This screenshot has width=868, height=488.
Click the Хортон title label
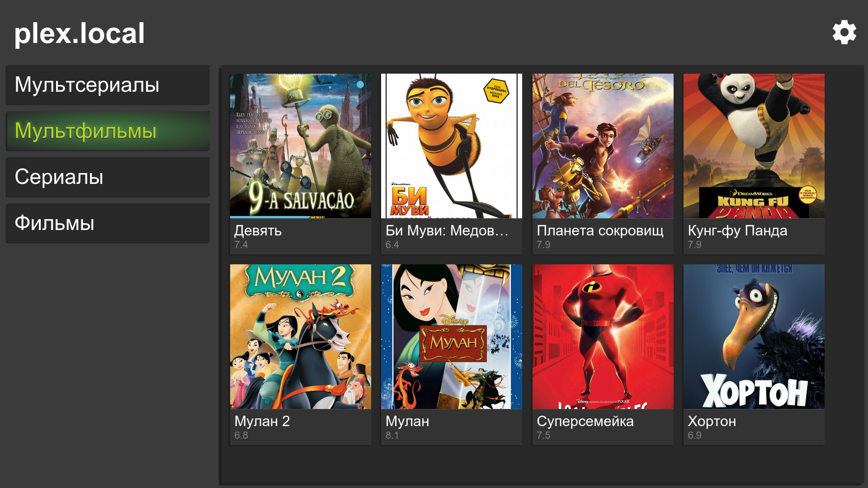pyautogui.click(x=712, y=422)
